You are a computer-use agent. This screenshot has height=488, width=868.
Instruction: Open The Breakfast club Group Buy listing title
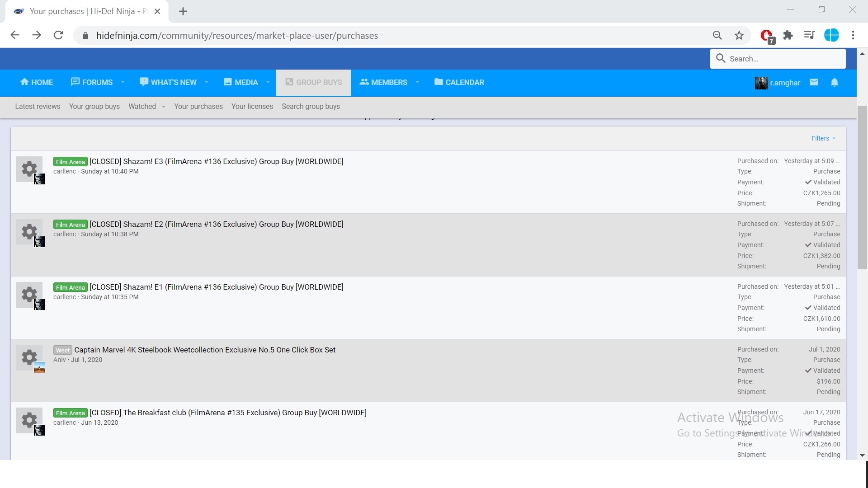(228, 413)
